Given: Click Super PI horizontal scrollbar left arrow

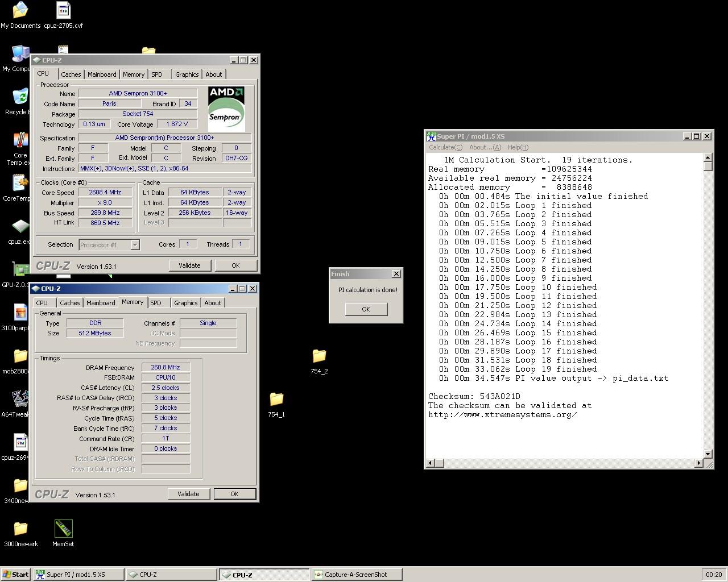Looking at the screenshot, I should pos(431,463).
